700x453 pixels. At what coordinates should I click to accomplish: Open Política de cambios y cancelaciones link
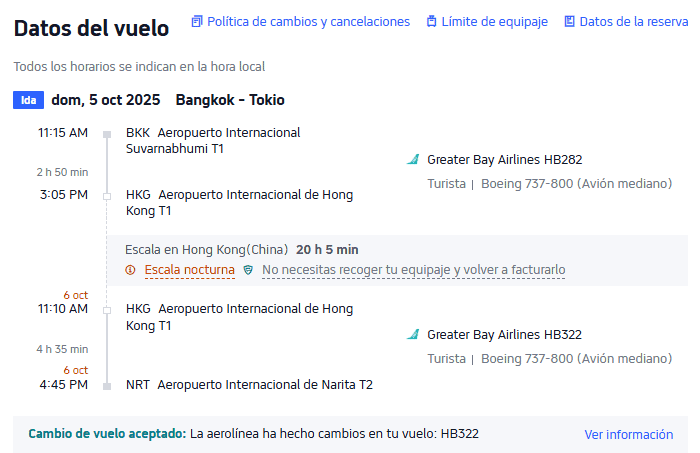coord(308,22)
